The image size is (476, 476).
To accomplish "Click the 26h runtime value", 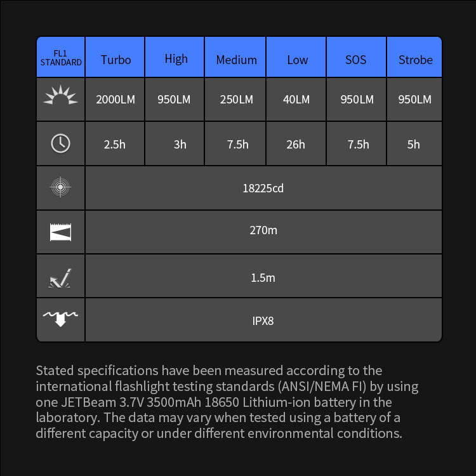I will (x=296, y=145).
